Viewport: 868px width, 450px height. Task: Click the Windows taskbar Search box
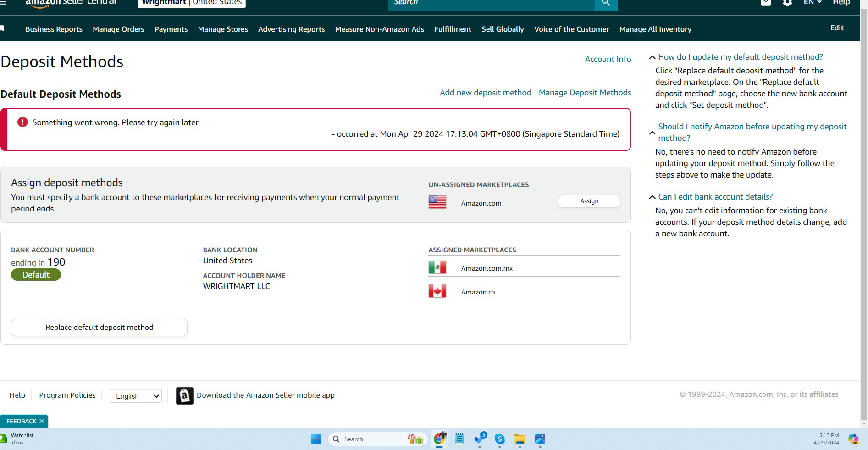[x=378, y=439]
